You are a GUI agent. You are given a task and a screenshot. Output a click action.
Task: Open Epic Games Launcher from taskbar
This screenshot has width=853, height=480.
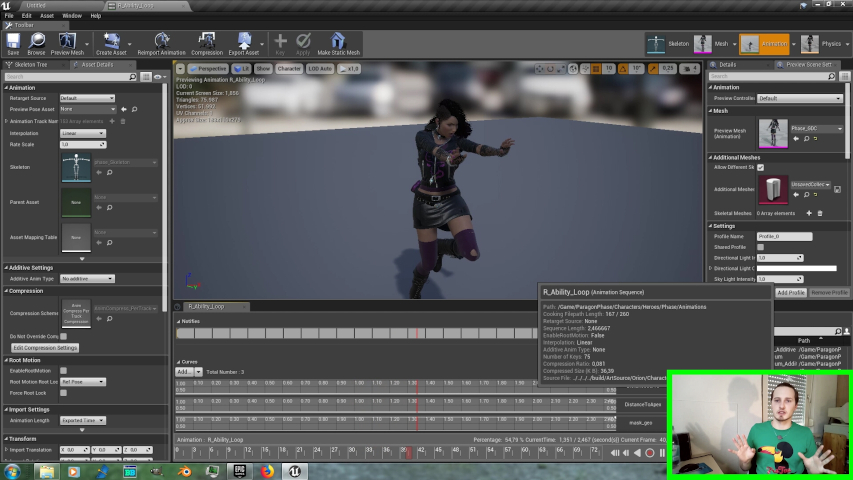coord(239,471)
